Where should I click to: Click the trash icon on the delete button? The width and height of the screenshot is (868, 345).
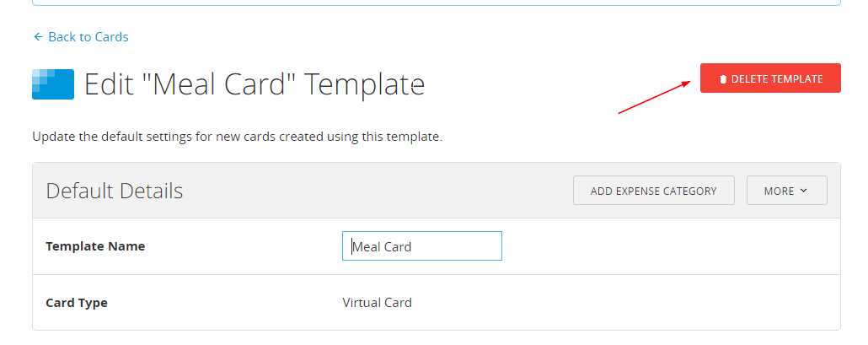(x=723, y=79)
